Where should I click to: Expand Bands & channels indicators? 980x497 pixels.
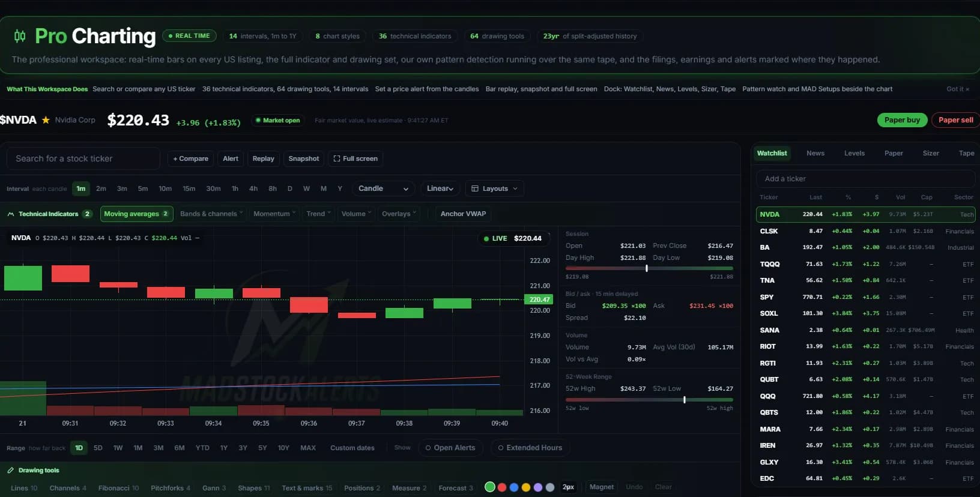click(x=211, y=214)
